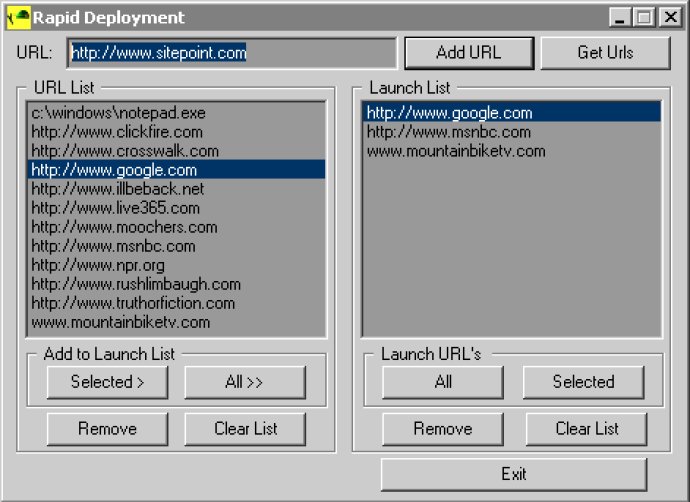This screenshot has height=502, width=690.
Task: Select c:\windows\notepad.exe in URL List
Action: click(176, 113)
